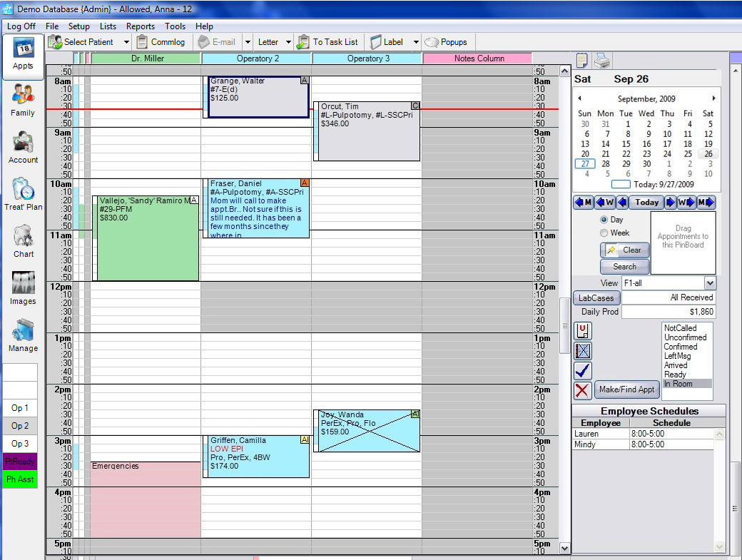Go to Treatment Plan module

(23, 193)
